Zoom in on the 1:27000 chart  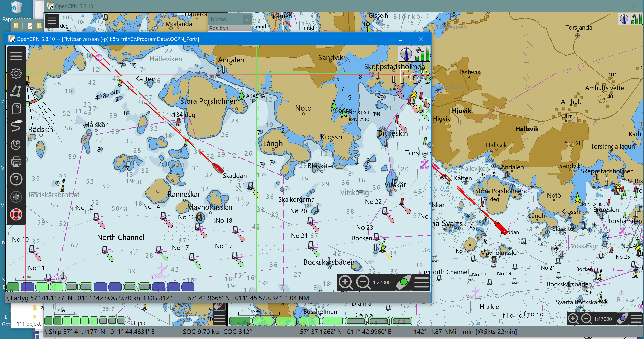coord(346,282)
